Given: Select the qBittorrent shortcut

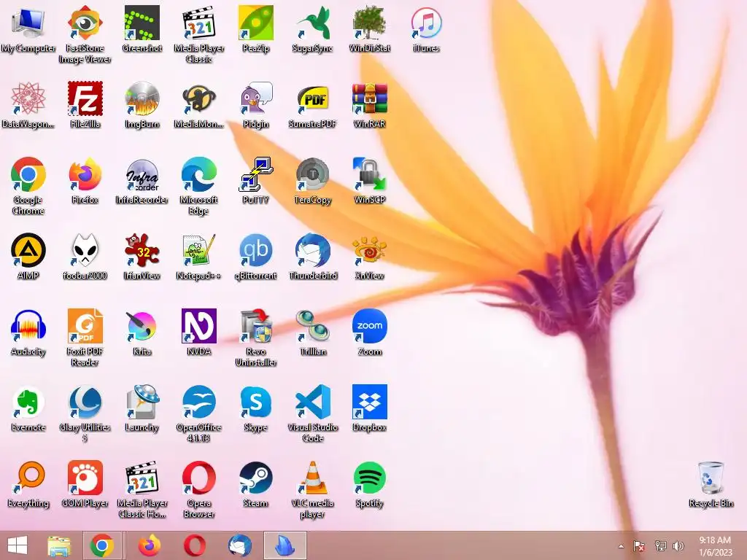Looking at the screenshot, I should coord(256,250).
